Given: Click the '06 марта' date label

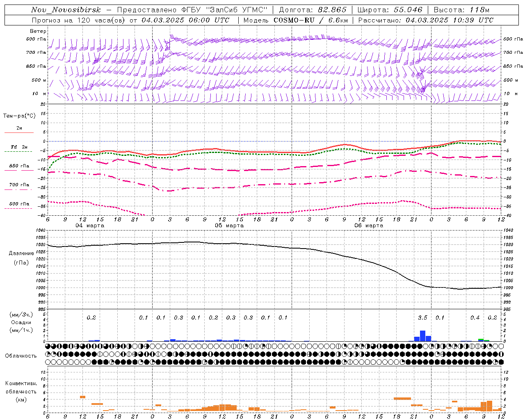Looking at the screenshot, I should pos(369,225).
